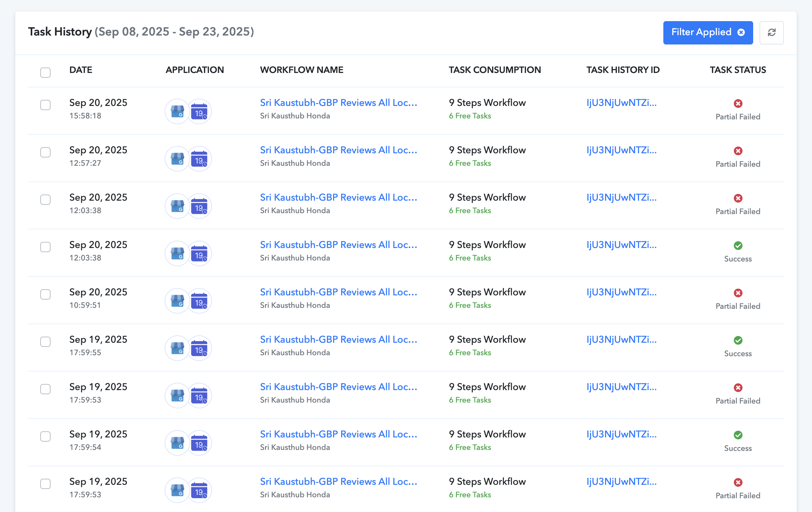The height and width of the screenshot is (512, 812).
Task: Click calendar schedule icon in 17:59:54 row
Action: tap(199, 443)
